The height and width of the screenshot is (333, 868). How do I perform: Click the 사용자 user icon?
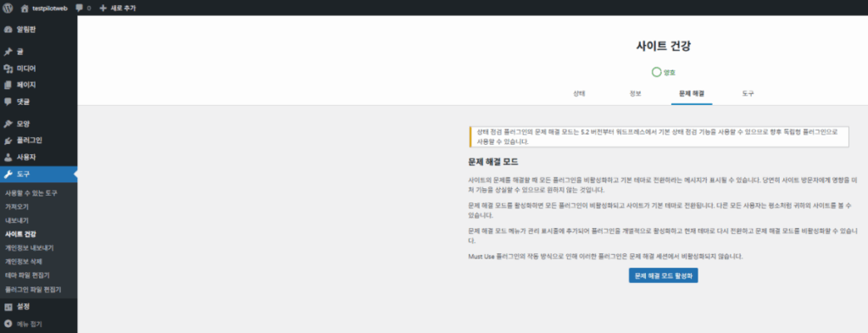click(8, 157)
